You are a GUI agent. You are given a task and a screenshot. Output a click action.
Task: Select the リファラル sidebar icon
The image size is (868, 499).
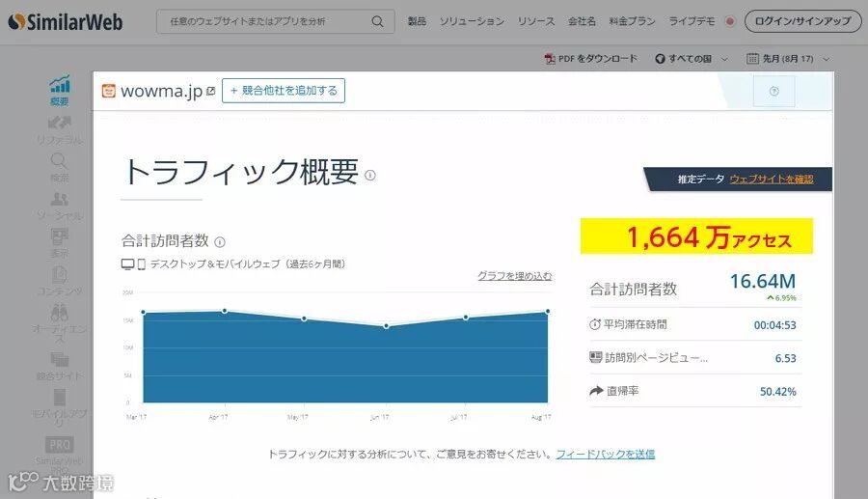coord(59,123)
